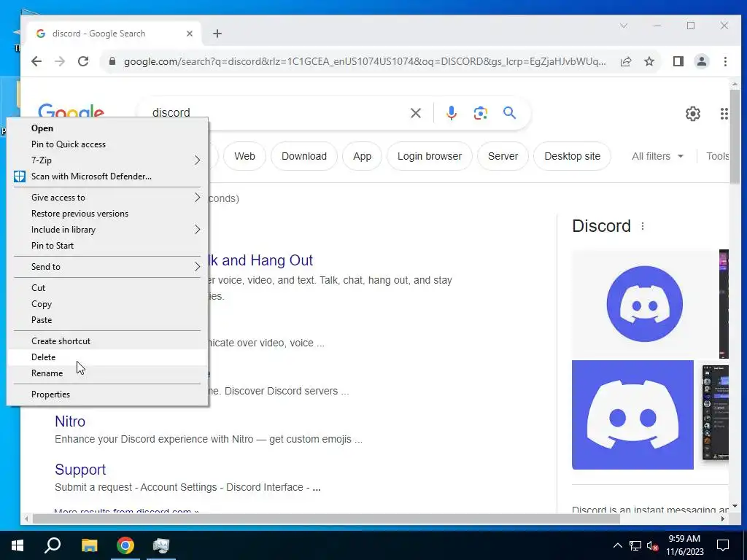Open the All filters dropdown
The height and width of the screenshot is (560, 747).
click(x=657, y=156)
